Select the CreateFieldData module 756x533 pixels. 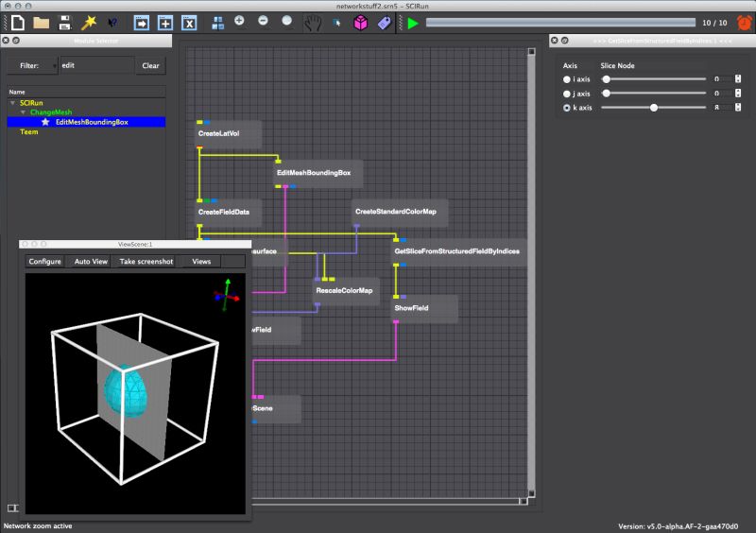[x=229, y=212]
